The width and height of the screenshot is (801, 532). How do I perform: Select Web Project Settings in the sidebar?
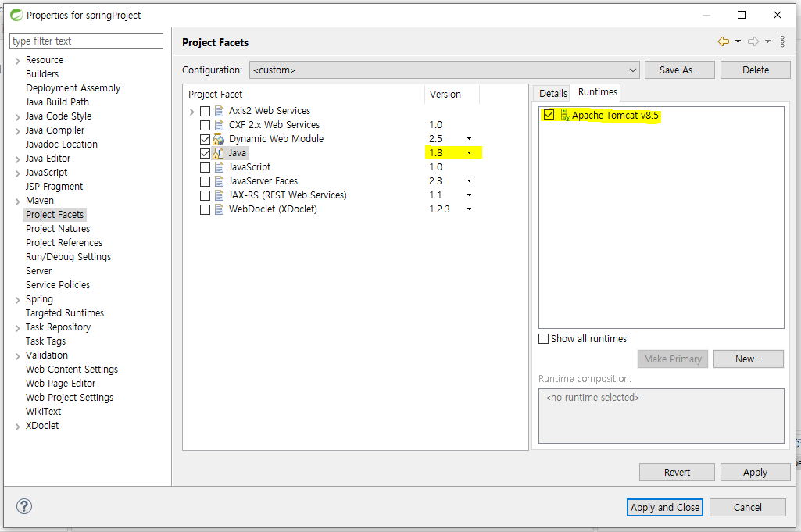(x=70, y=397)
